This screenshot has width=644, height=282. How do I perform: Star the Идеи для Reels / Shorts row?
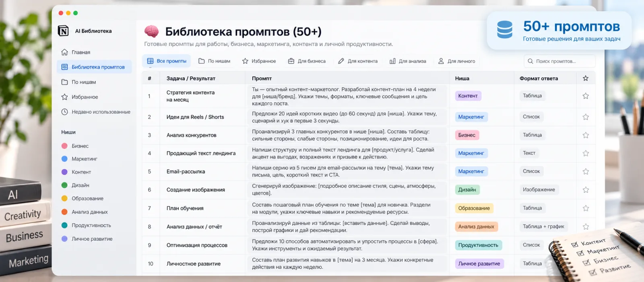[586, 117]
